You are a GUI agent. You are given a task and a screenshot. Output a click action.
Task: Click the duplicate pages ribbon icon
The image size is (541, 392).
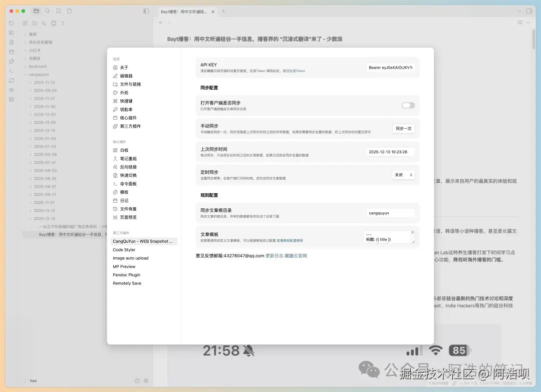click(x=12, y=62)
